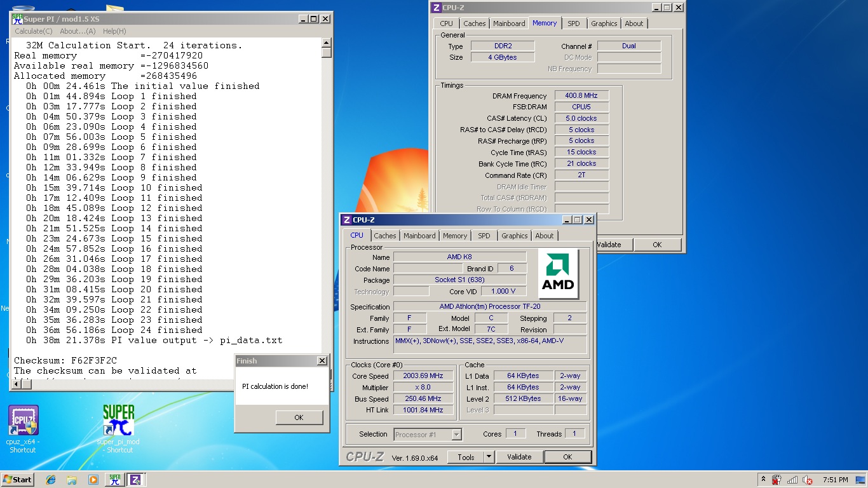Click CPU-Z Memory window title icon
The height and width of the screenshot is (488, 868).
(x=436, y=8)
